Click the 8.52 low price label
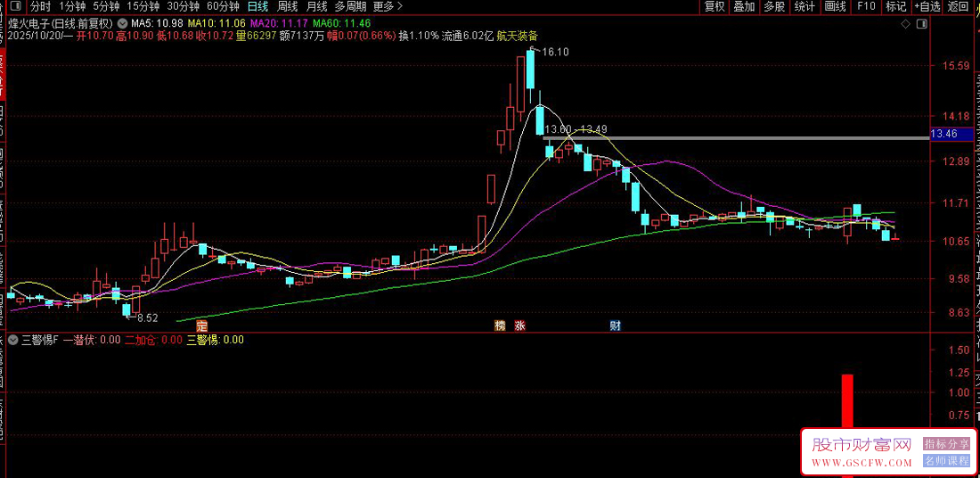The height and width of the screenshot is (478, 980). click(x=148, y=317)
